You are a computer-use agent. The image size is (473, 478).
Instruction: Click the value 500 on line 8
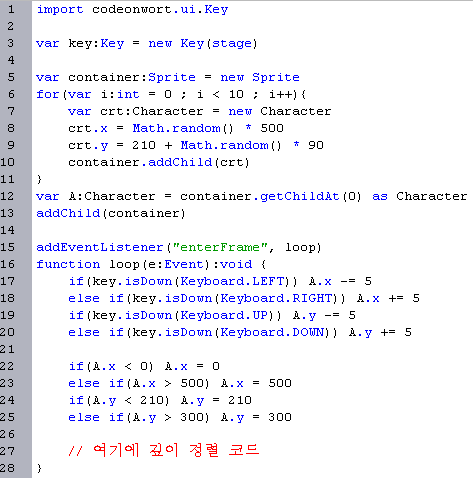(272, 128)
